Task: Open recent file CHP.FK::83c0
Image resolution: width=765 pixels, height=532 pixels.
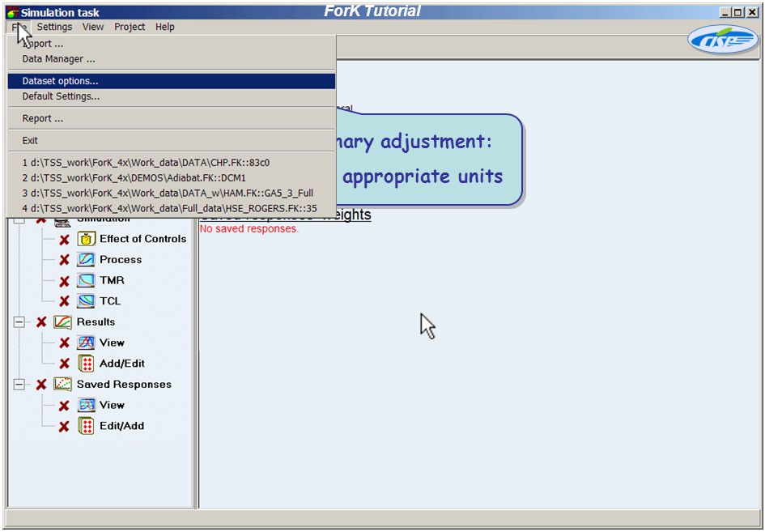Action: coord(172,163)
